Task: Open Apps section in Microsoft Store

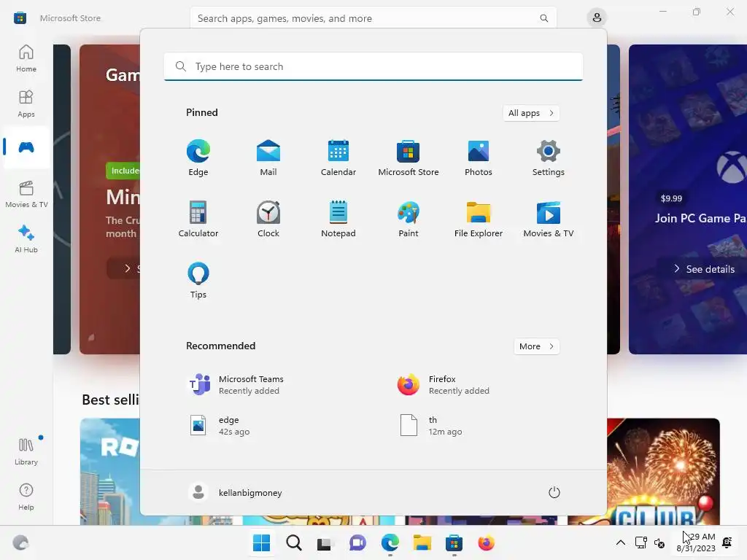Action: point(26,104)
